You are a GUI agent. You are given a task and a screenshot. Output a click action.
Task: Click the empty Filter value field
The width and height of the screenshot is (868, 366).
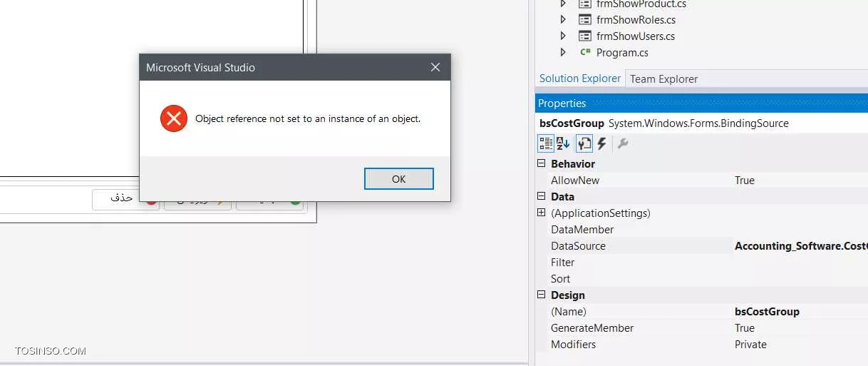click(800, 263)
